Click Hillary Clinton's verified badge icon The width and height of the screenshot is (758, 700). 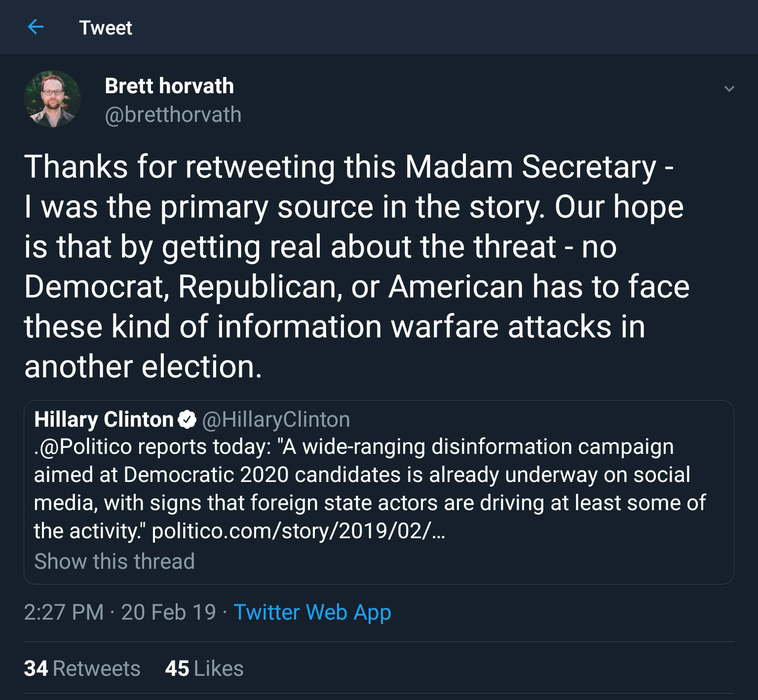pyautogui.click(x=187, y=420)
